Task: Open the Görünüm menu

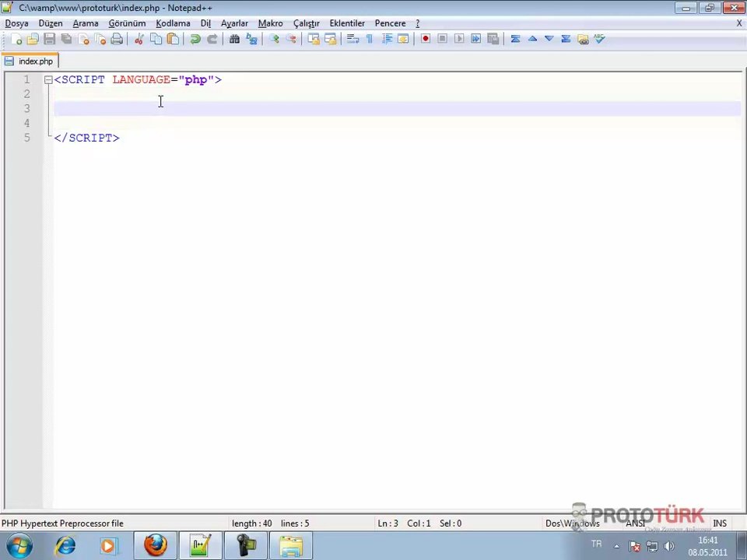Action: coord(127,23)
